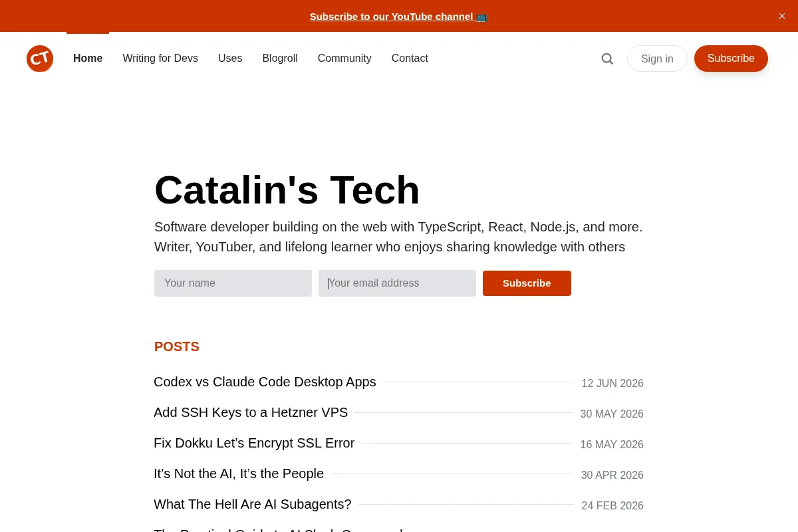The image size is (798, 532).
Task: Go to the Home nav item
Action: click(88, 59)
